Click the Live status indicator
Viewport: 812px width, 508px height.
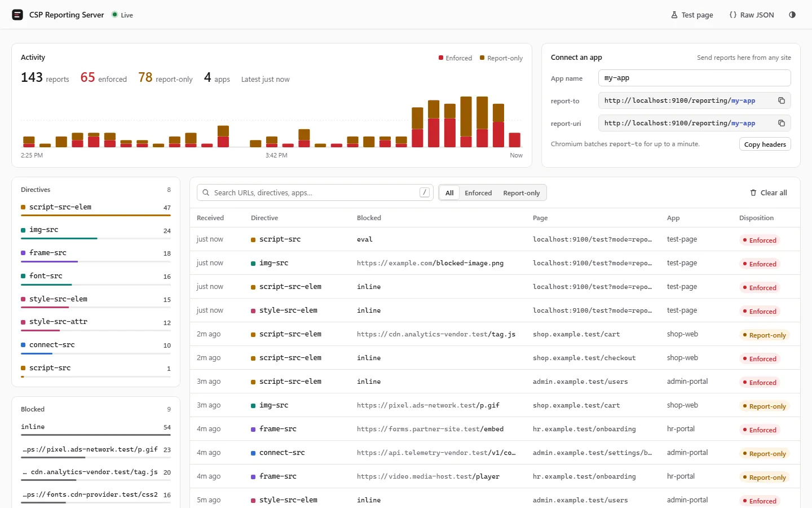pos(122,15)
